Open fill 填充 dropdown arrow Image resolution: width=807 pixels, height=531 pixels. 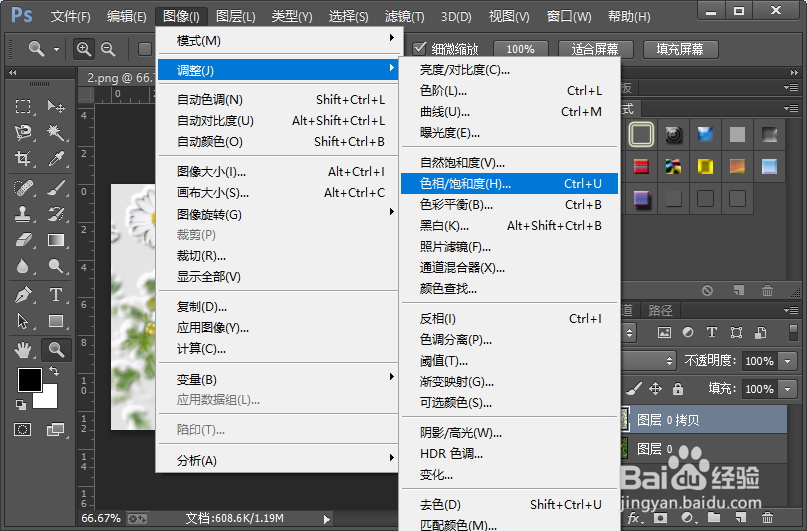pos(787,389)
